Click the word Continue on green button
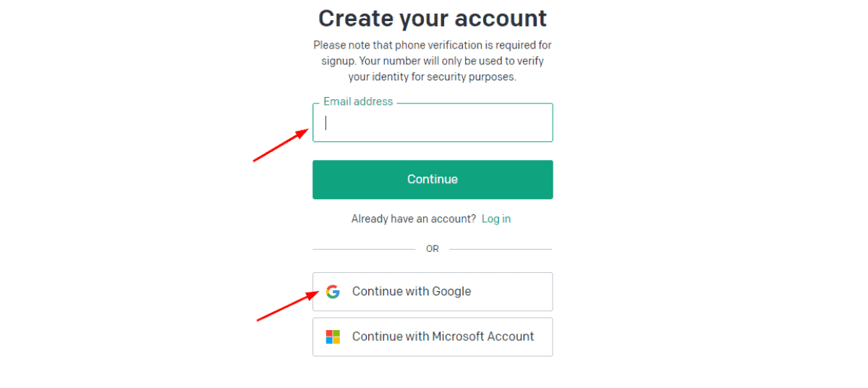868x388 pixels. point(433,180)
